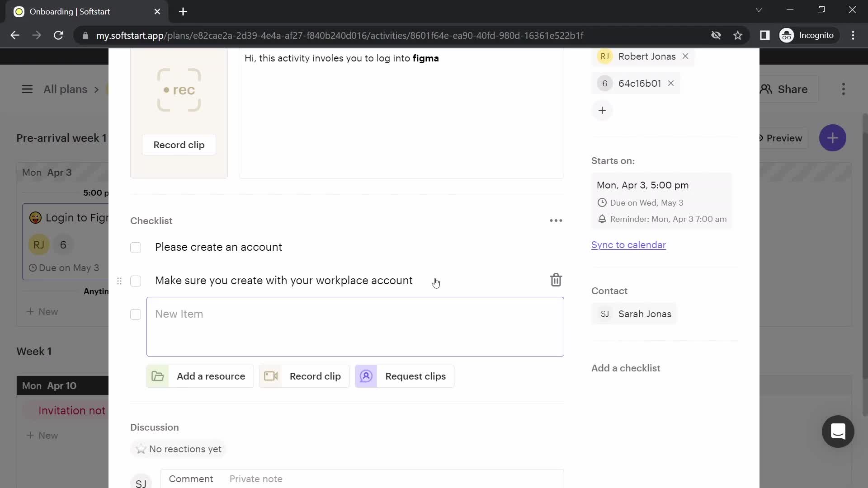Open checklist options three-dot menu
The height and width of the screenshot is (488, 868).
[556, 221]
